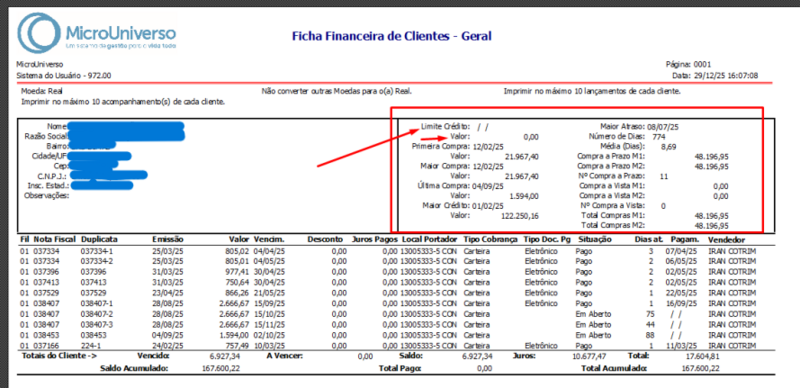Screen dimensions: 800x388
Task: Click the Juros Pagos column header
Action: tap(374, 239)
